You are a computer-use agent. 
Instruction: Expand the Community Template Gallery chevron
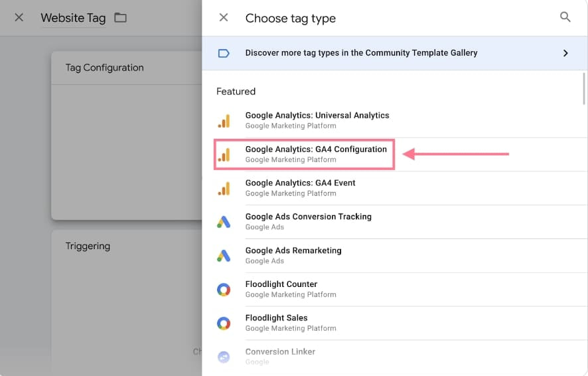pyautogui.click(x=565, y=53)
